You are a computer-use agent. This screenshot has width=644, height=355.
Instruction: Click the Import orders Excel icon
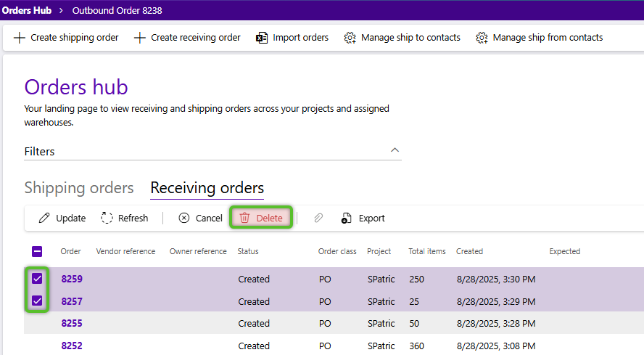262,38
